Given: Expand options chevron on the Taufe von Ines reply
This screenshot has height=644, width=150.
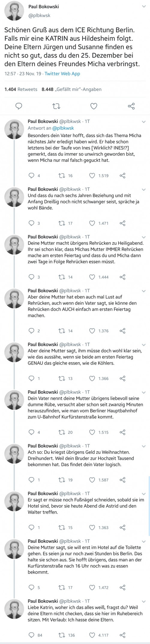Looking at the screenshot, I should pyautogui.click(x=143, y=122).
